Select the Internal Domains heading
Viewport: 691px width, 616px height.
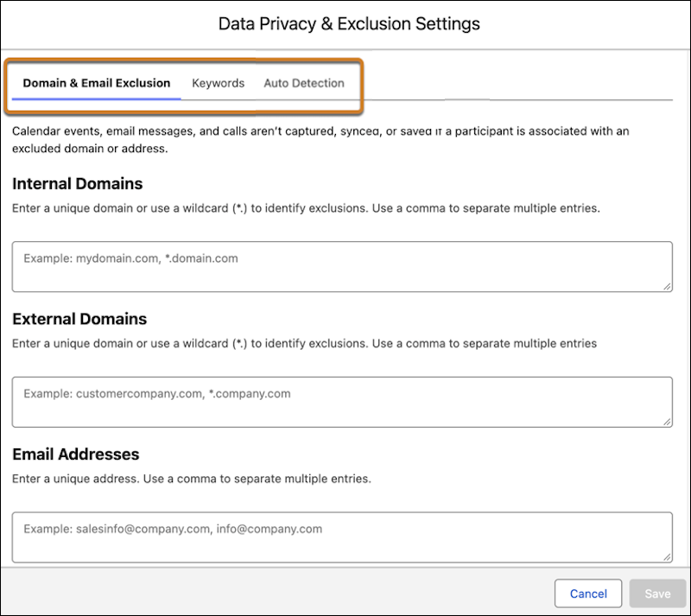[78, 183]
